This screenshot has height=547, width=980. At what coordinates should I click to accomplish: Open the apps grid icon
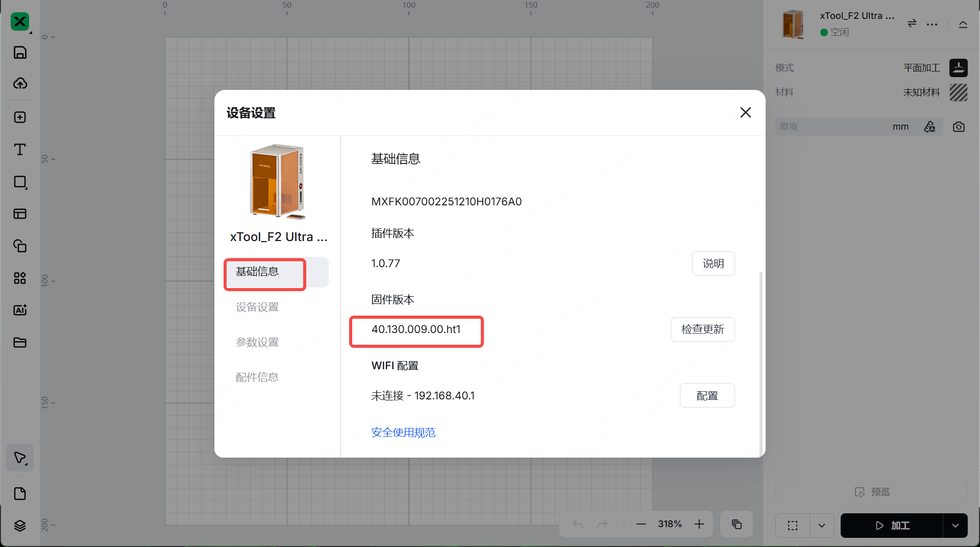20,278
